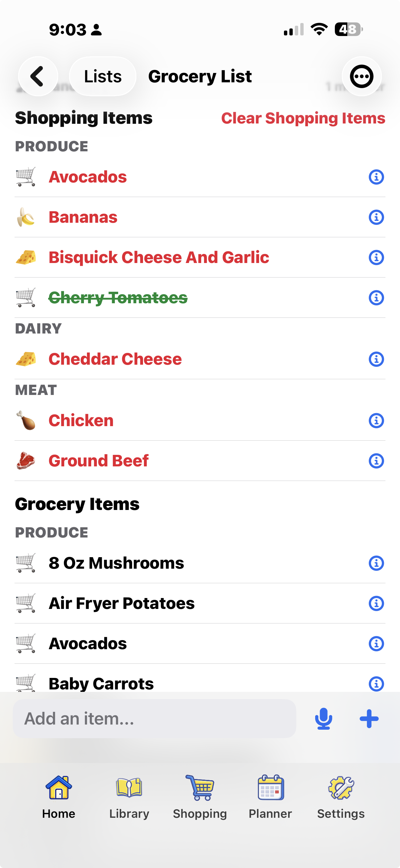400x868 pixels.
Task: Show details for Cheddar Cheese item
Action: tap(376, 359)
